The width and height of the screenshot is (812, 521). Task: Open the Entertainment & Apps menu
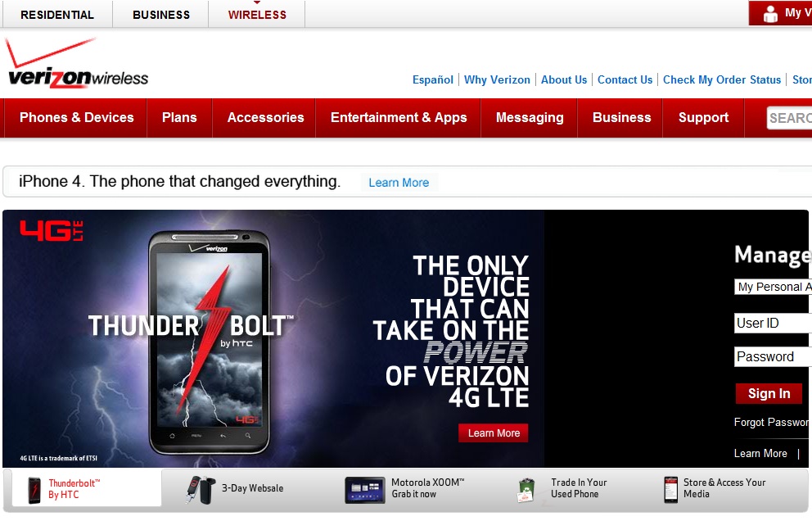399,118
